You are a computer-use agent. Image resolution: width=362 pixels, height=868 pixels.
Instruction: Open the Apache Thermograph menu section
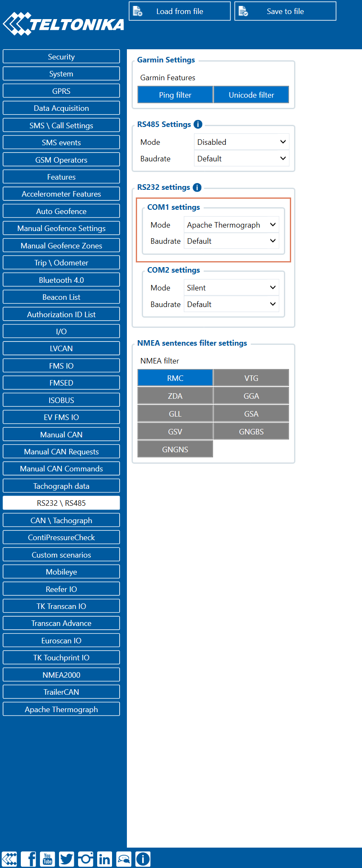click(61, 709)
